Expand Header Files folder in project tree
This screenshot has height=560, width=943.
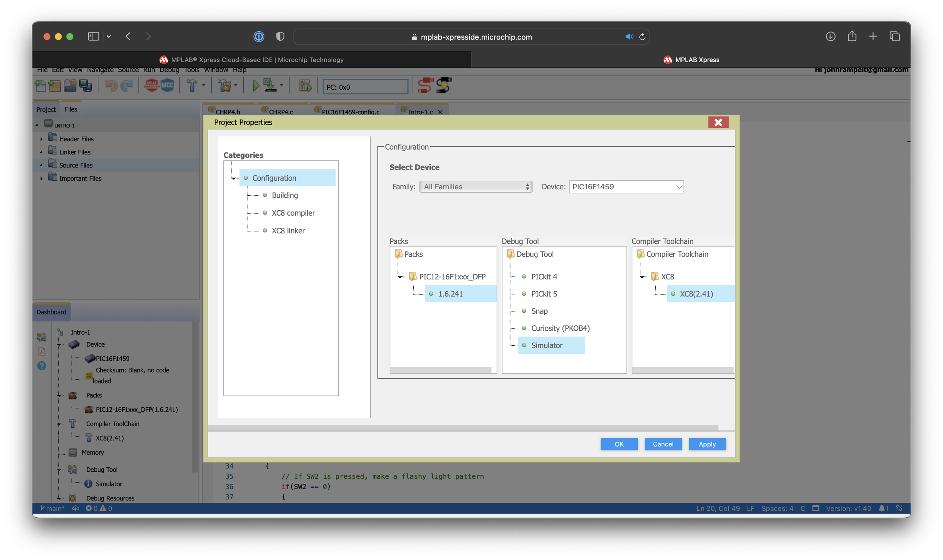coord(41,139)
